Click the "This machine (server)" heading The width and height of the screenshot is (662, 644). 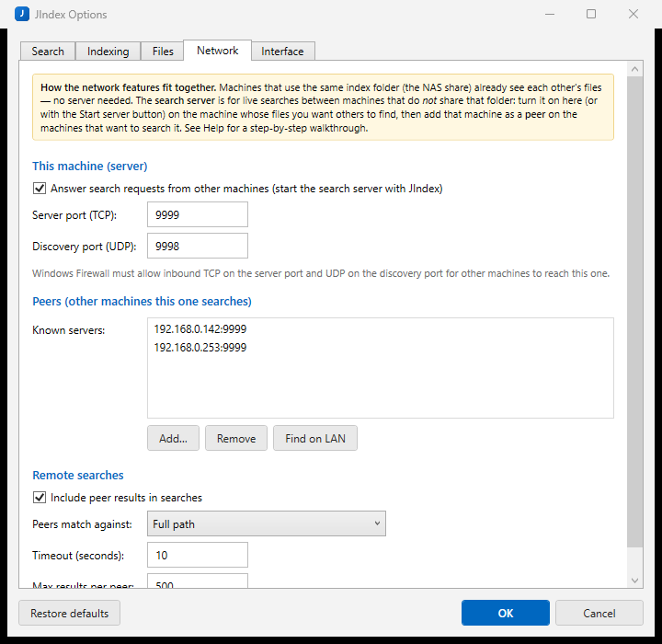tap(90, 167)
